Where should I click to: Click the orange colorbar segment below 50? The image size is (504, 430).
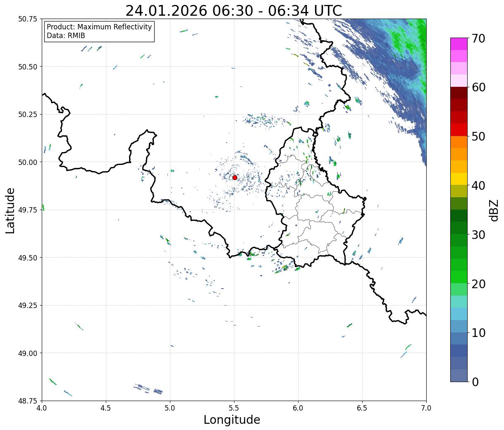click(x=459, y=142)
